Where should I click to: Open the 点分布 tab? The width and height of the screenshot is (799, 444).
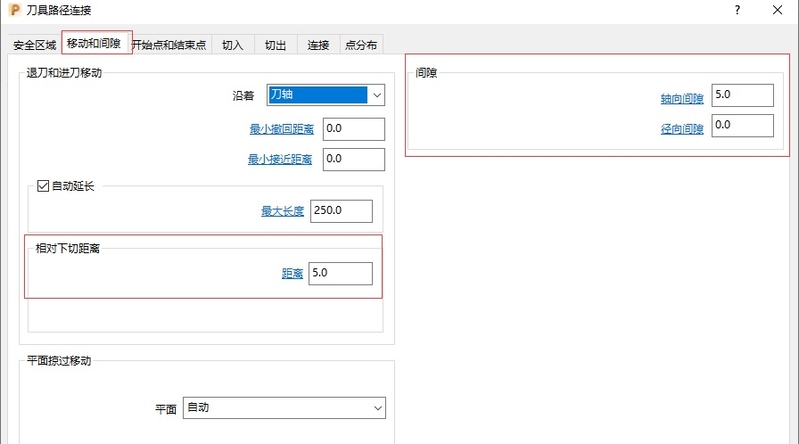click(361, 45)
